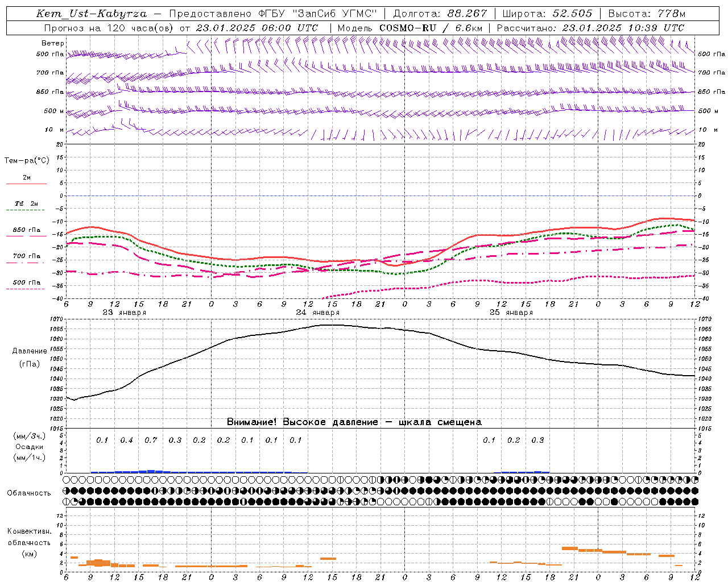Select the 'Долгота: 88.267' header field

[440, 14]
